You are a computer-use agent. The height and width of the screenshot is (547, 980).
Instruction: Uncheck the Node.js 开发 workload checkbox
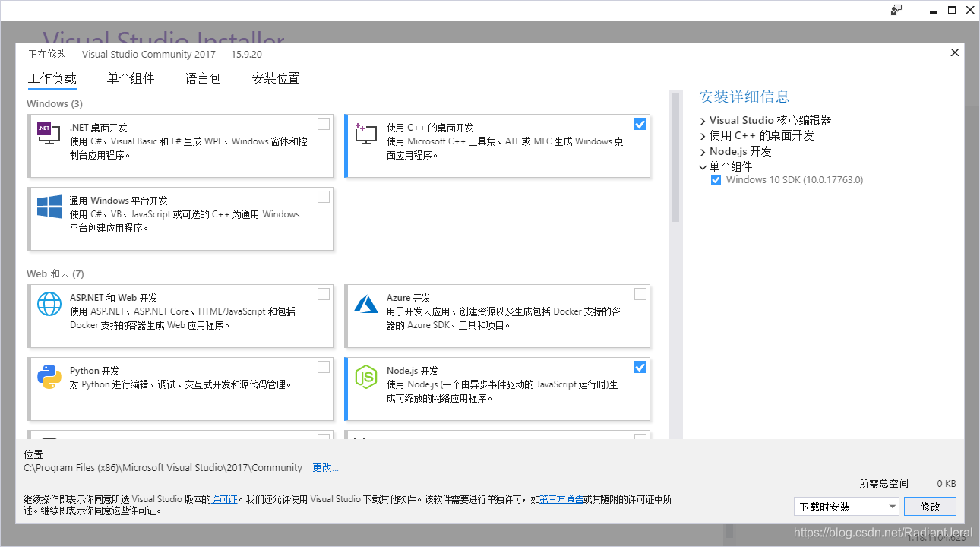[x=640, y=367]
